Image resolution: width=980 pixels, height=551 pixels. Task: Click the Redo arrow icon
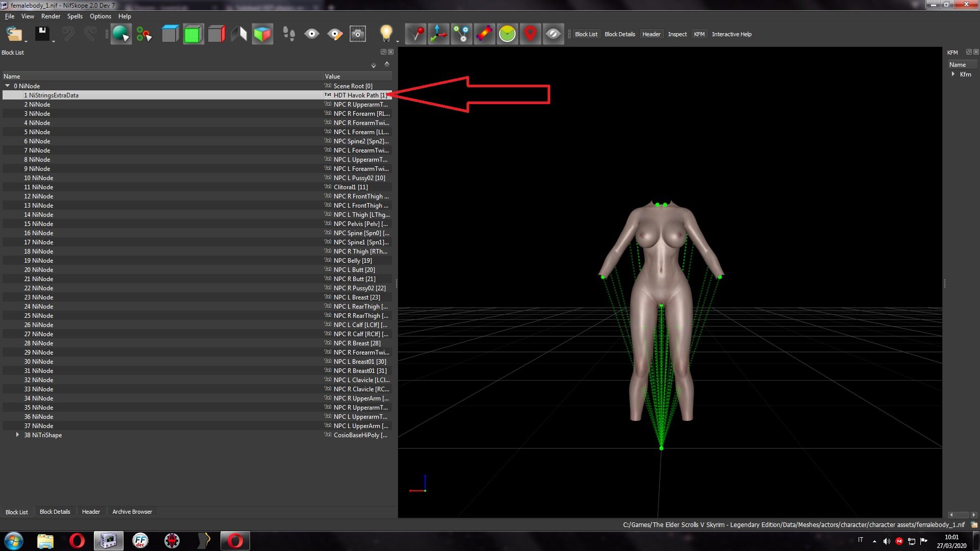[90, 34]
